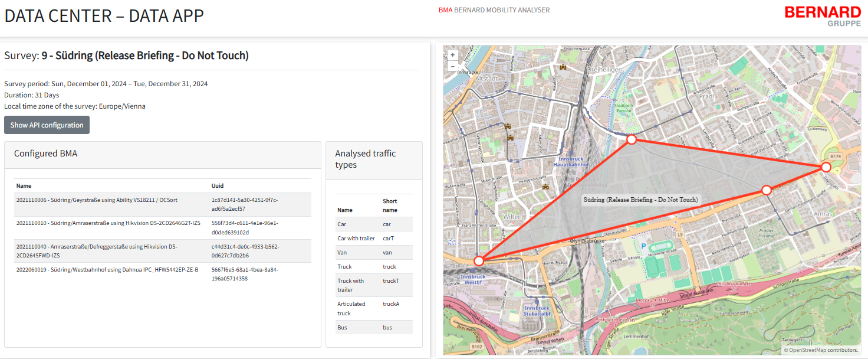Viewport: 868px width, 359px height.
Task: Select the easternmost map marker near B174
Action: (x=826, y=167)
